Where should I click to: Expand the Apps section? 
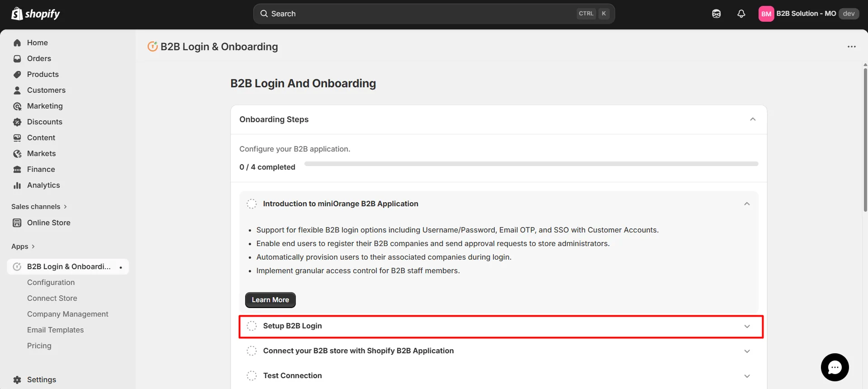[x=23, y=247]
